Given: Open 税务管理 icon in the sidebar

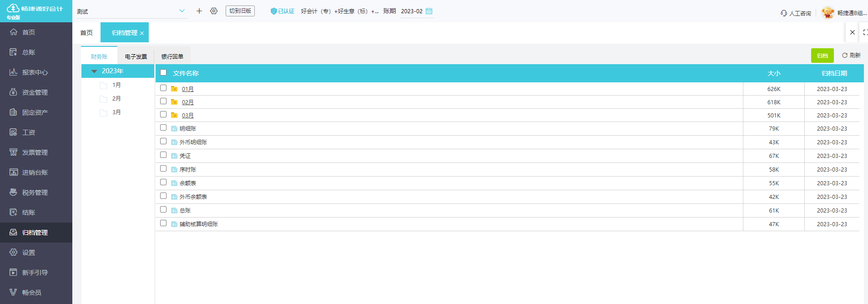Looking at the screenshot, I should tap(13, 193).
